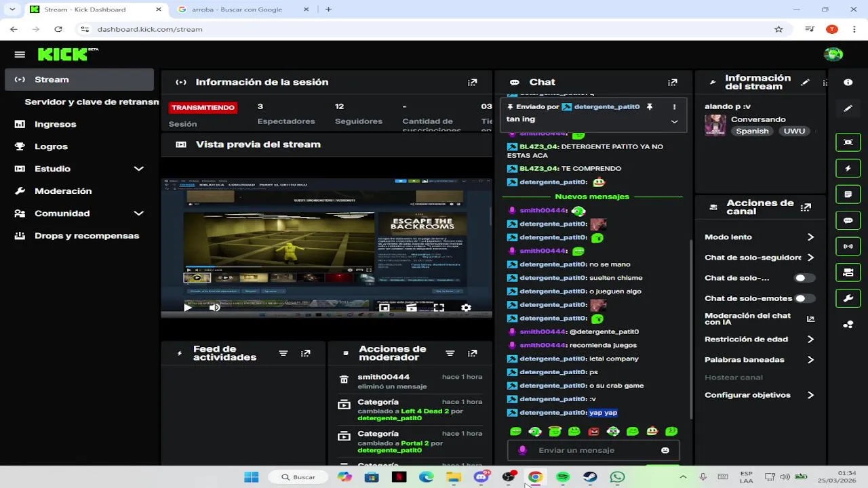Pop out the Información de la sesión panel
This screenshot has height=488, width=868.
click(x=473, y=82)
